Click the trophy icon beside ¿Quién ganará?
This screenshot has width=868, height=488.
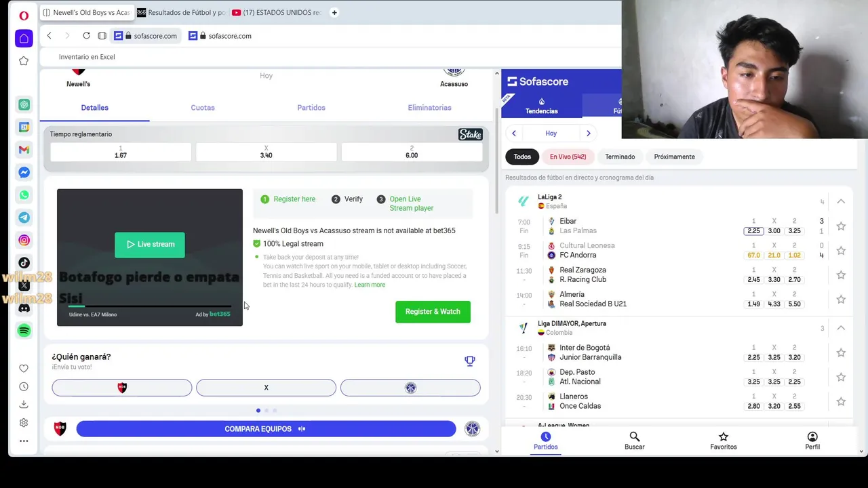(469, 361)
